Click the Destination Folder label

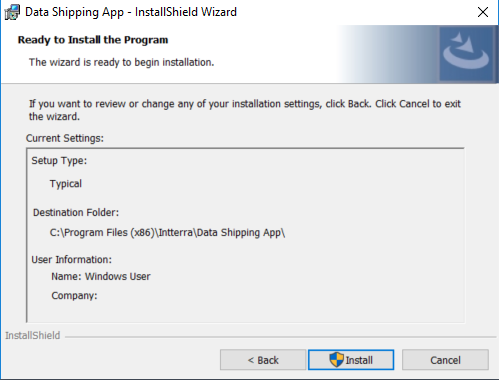(x=76, y=212)
